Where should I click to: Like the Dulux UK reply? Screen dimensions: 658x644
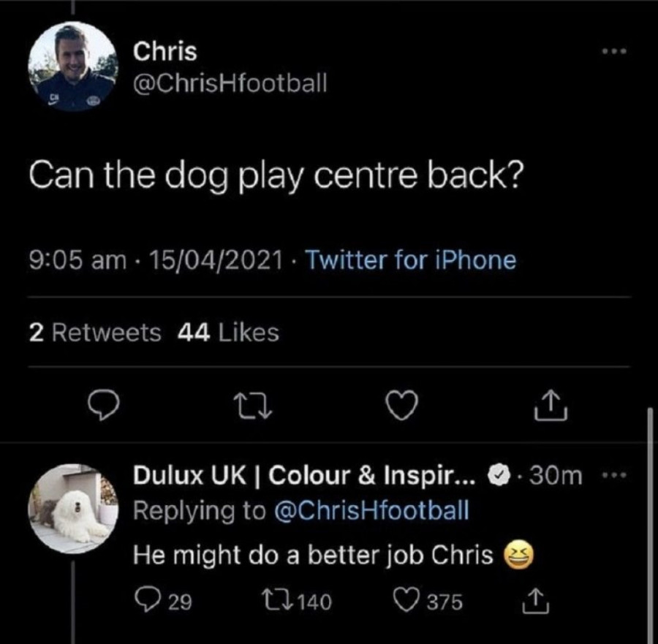[x=407, y=601]
